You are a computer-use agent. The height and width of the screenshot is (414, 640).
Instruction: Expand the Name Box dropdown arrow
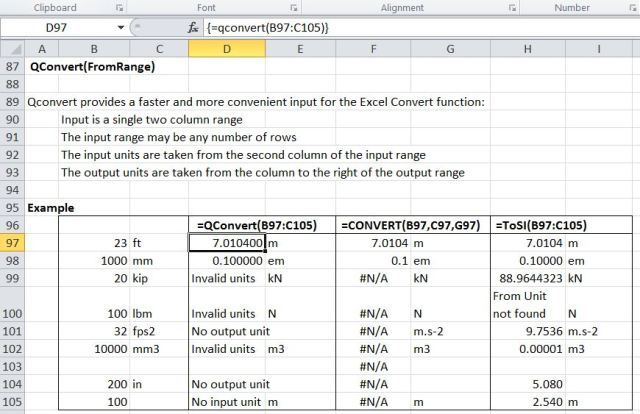tap(121, 28)
